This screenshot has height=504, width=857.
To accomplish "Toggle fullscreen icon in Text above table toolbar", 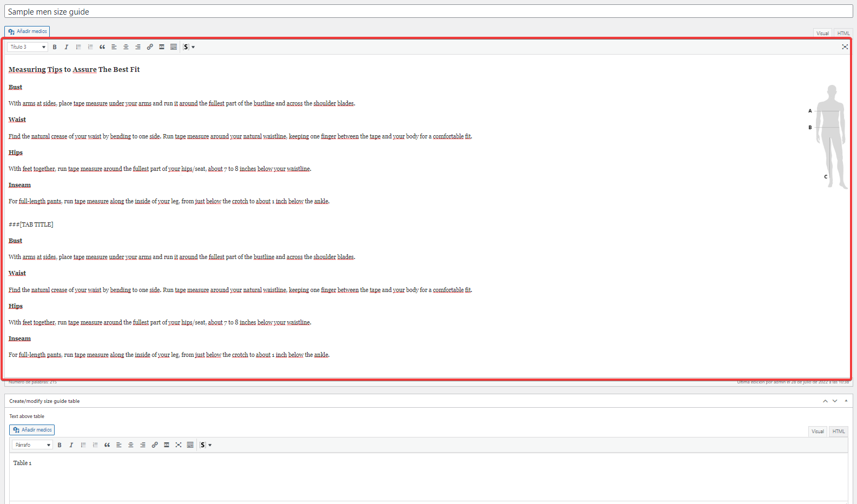I will click(179, 445).
